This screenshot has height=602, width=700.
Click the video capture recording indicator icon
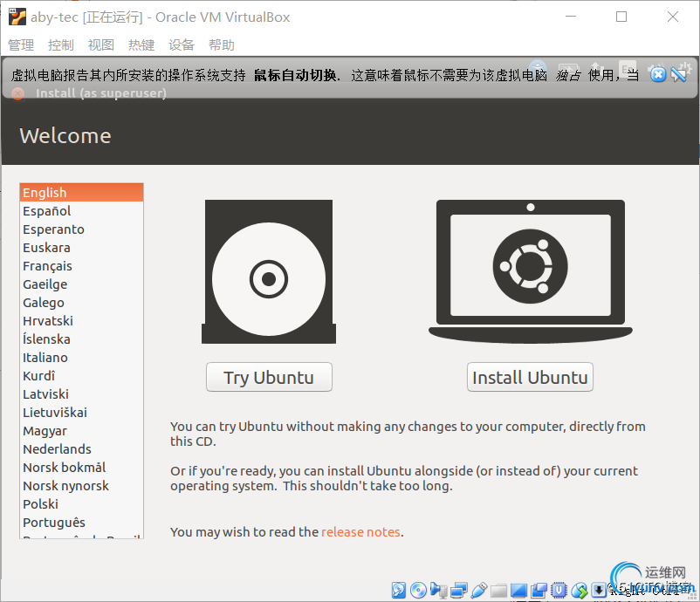coord(539,590)
